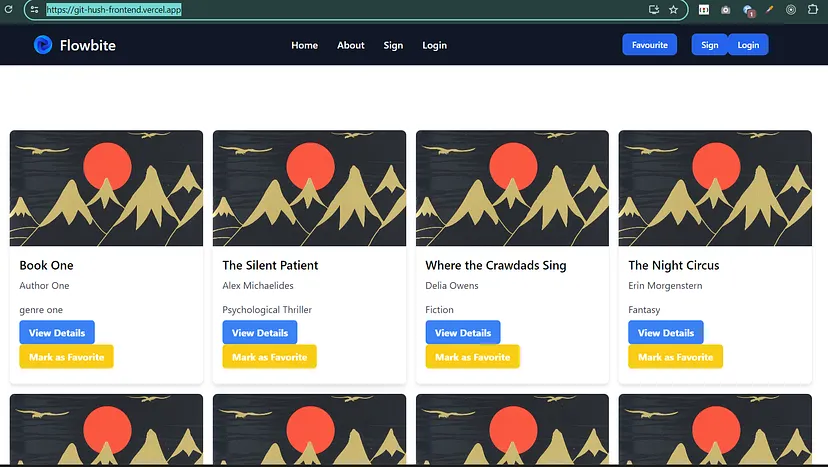This screenshot has height=467, width=828.
Task: Open the pencil extension icon
Action: 769,10
